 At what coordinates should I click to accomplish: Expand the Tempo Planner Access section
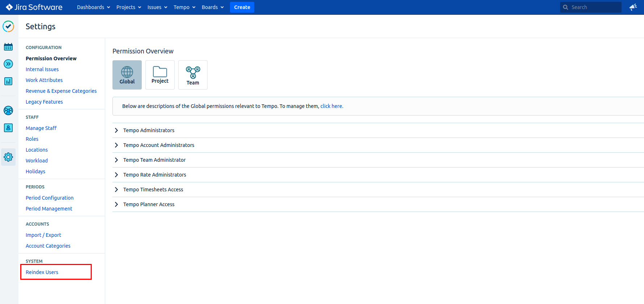(x=149, y=204)
